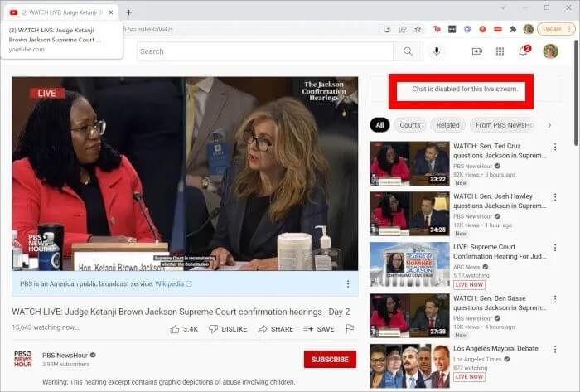The height and width of the screenshot is (392, 580).
Task: Open more options for Los Angeles Mayoral Debate
Action: [555, 350]
